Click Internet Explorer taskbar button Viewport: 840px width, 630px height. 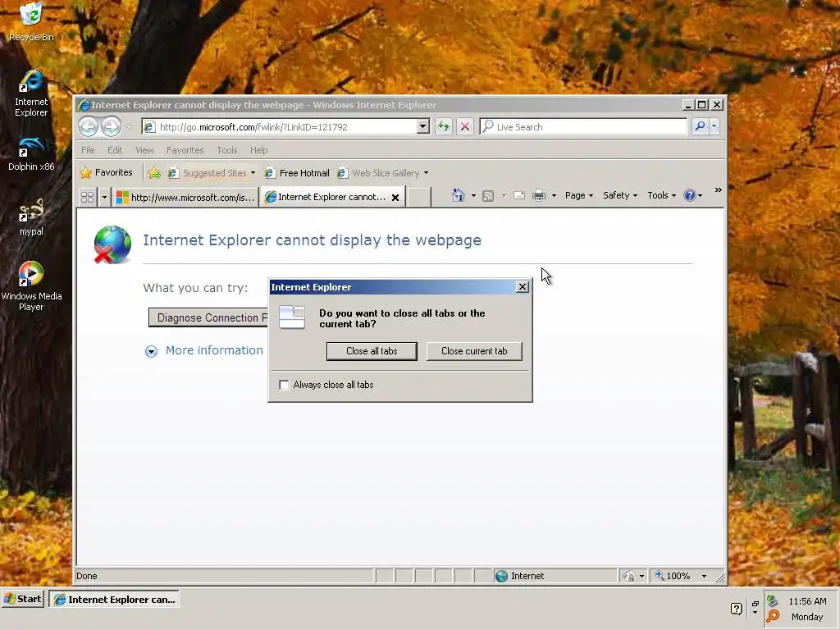tap(114, 599)
